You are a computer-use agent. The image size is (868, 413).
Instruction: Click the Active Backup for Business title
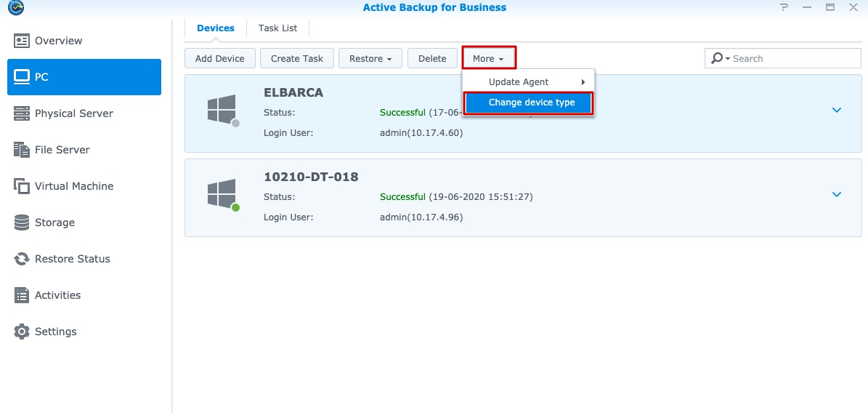click(434, 7)
